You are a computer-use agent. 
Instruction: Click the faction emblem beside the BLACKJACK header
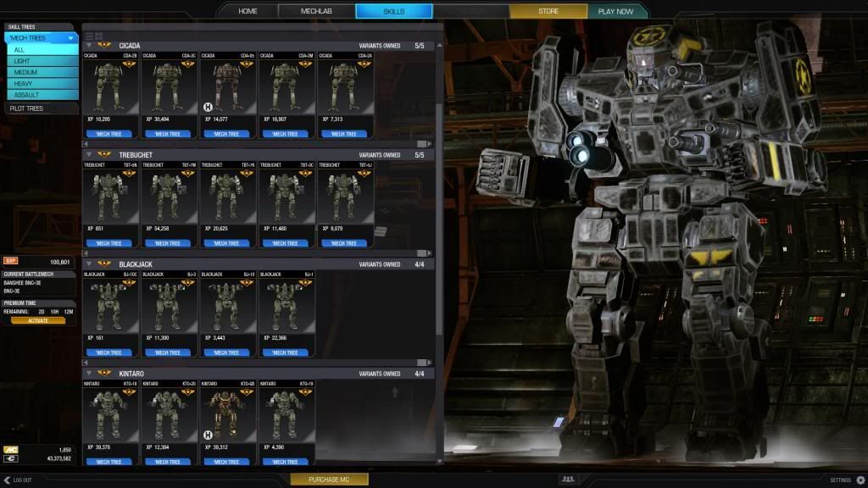[x=104, y=264]
